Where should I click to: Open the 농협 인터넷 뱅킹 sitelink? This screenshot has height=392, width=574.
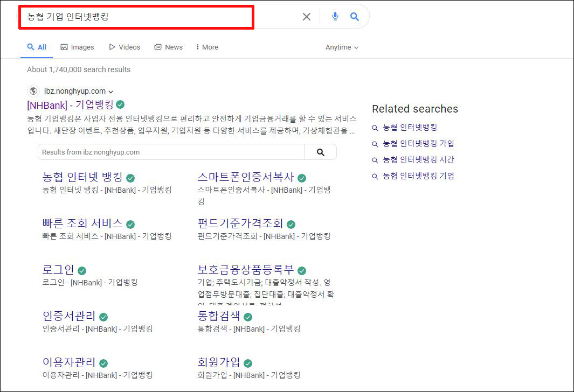[82, 177]
